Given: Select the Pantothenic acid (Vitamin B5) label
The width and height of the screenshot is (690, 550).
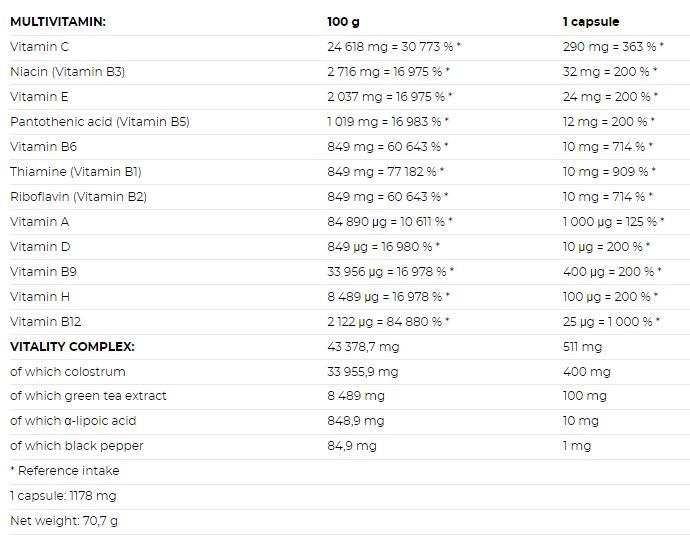Looking at the screenshot, I should click(99, 121).
